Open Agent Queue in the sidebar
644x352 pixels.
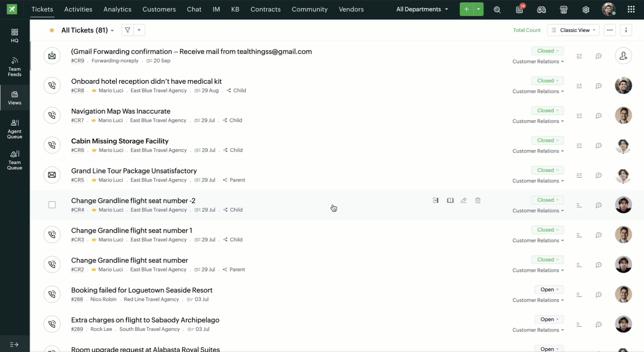pyautogui.click(x=15, y=129)
